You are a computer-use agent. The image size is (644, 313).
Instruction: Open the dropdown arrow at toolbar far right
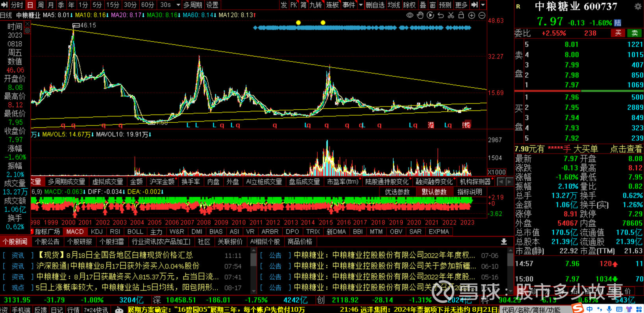coord(483,5)
